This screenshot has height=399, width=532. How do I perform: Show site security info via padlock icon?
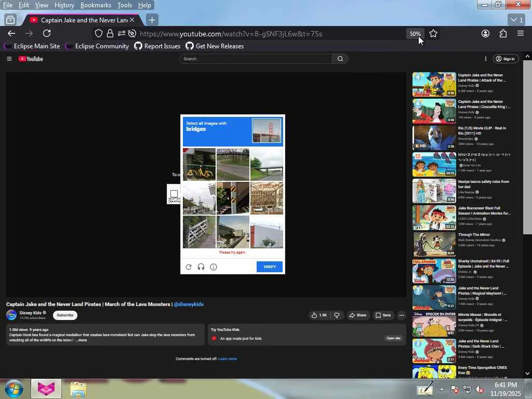110,33
